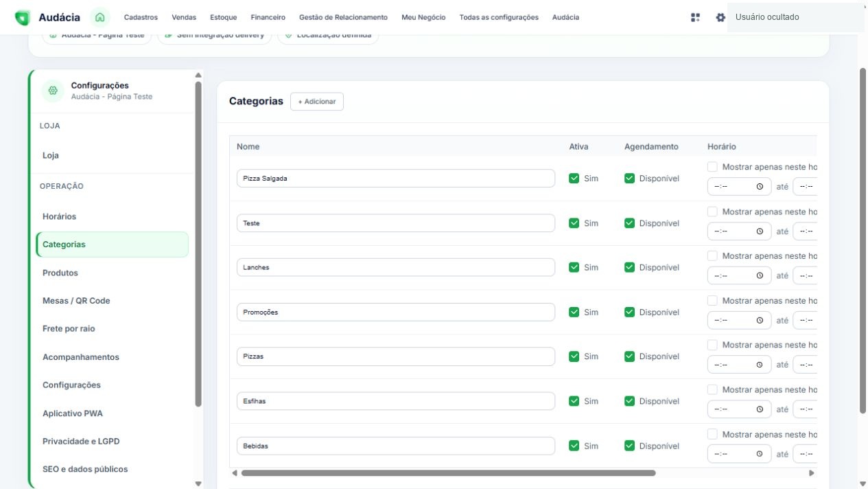Open the home icon next to Audácia
The image size is (868, 489).
(x=101, y=17)
